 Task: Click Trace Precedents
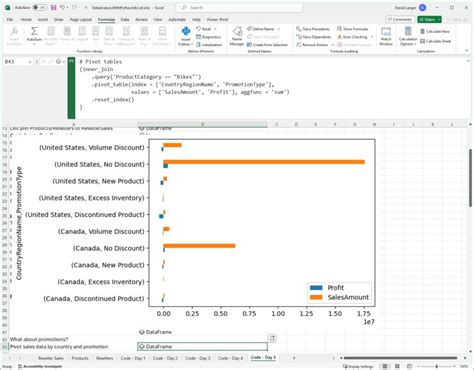point(313,29)
